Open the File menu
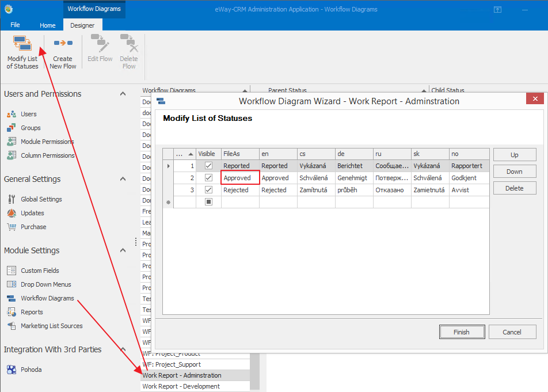The image size is (548, 392). click(15, 25)
